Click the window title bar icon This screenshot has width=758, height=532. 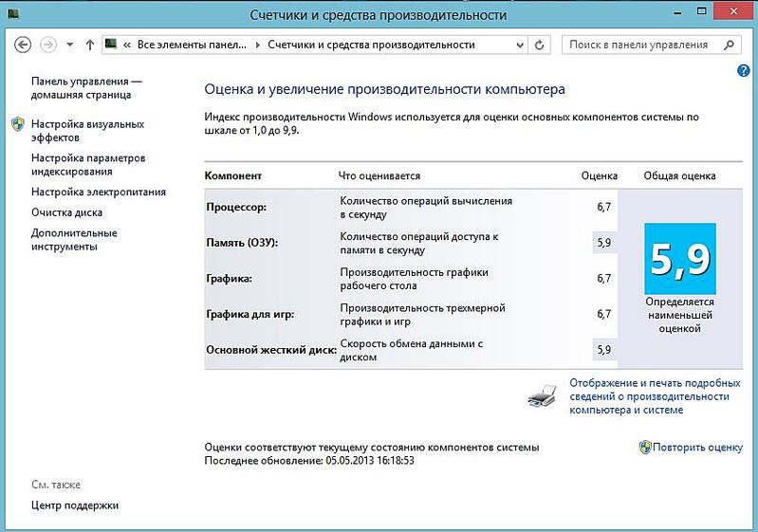tap(13, 14)
